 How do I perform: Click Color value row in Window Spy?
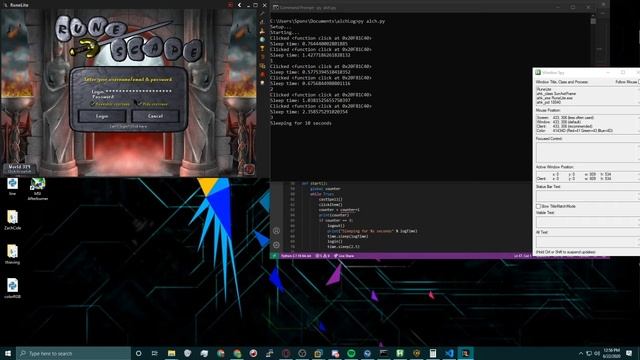pos(575,131)
